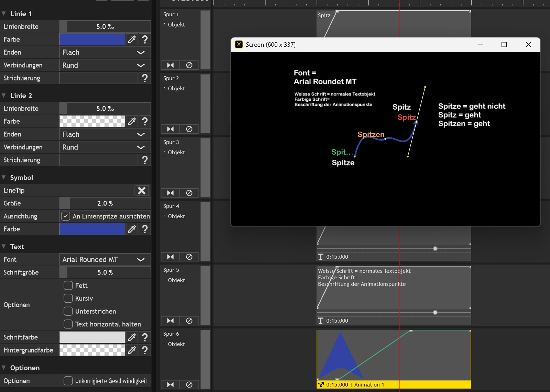Image resolution: width=550 pixels, height=392 pixels.
Task: Click the bowtie icon on Spur 1
Action: coord(170,65)
